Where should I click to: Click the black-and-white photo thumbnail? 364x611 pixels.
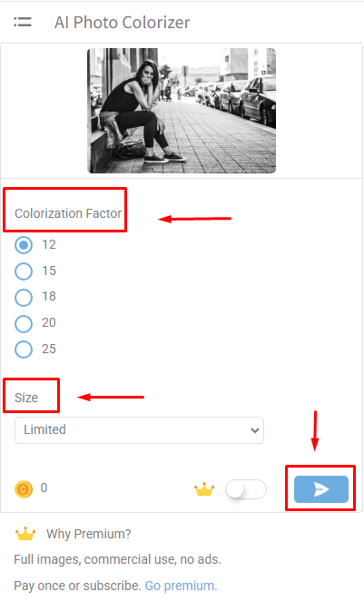click(x=182, y=111)
